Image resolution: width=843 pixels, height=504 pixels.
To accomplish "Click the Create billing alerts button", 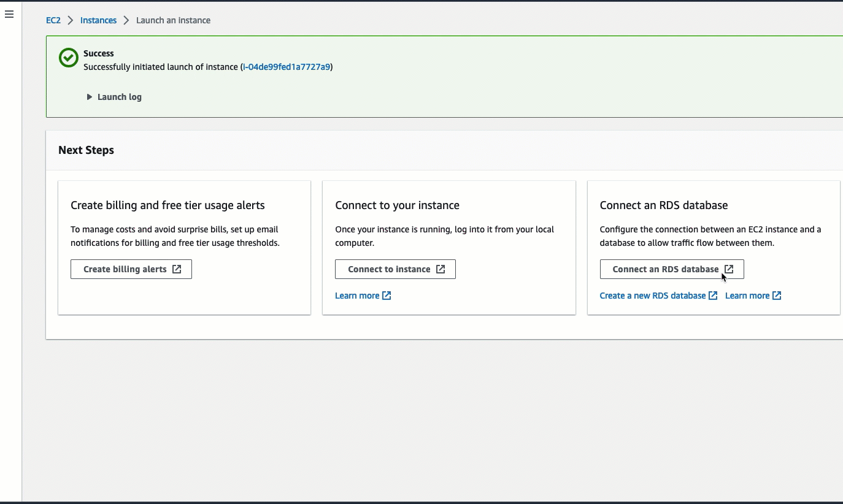I will (x=131, y=269).
